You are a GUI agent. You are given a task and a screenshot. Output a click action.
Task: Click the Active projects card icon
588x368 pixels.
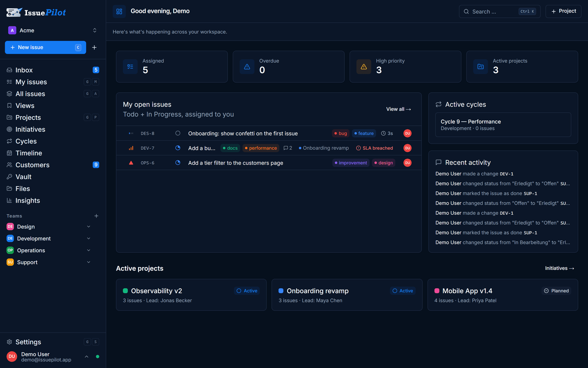(x=481, y=67)
